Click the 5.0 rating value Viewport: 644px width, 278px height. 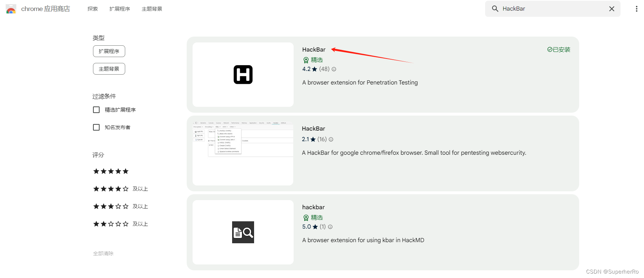pyautogui.click(x=306, y=227)
